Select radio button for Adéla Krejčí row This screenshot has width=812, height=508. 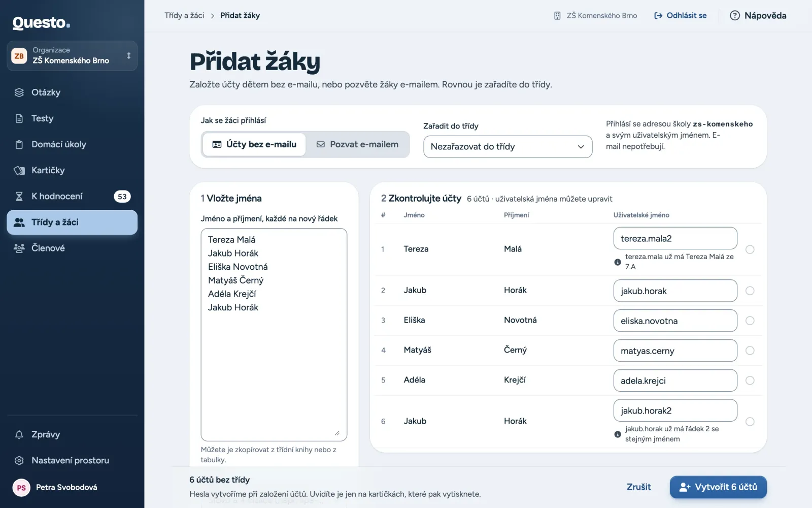coord(750,380)
